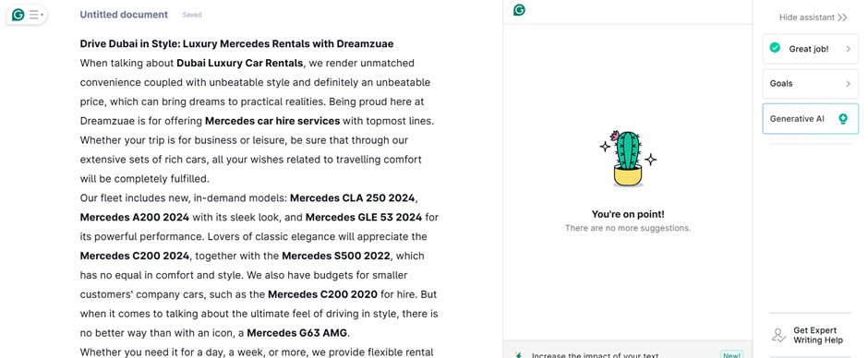
Task: Click the green checkmark Great job icon
Action: [775, 48]
